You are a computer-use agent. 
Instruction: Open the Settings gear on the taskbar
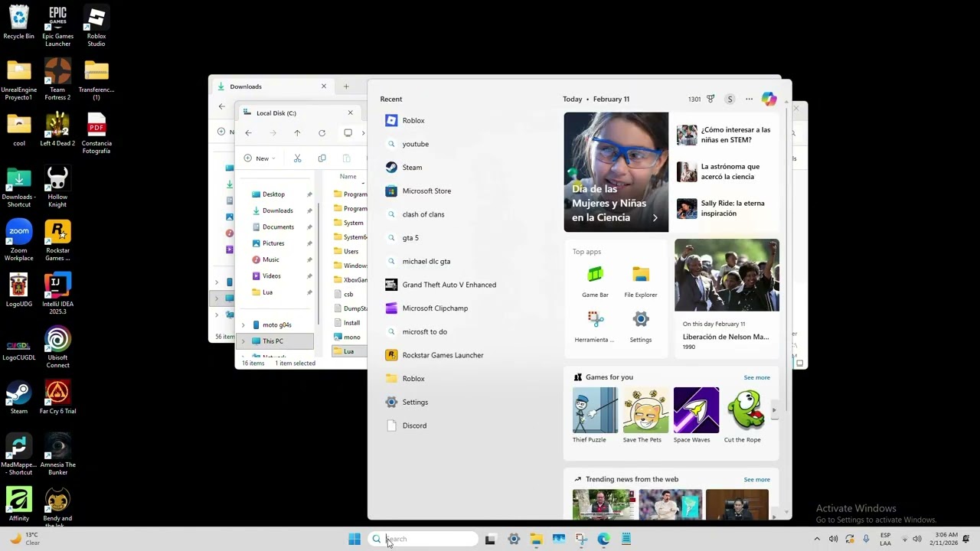[514, 539]
